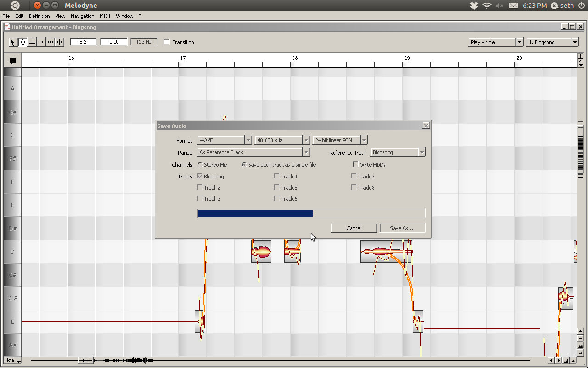Open the Play visible dropdown
The height and width of the screenshot is (368, 588).
[496, 42]
